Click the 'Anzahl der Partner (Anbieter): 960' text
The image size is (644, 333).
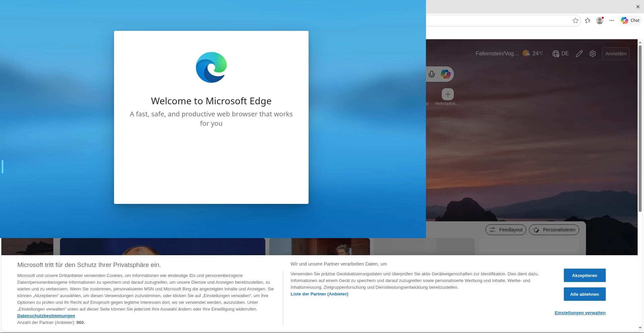tap(51, 323)
